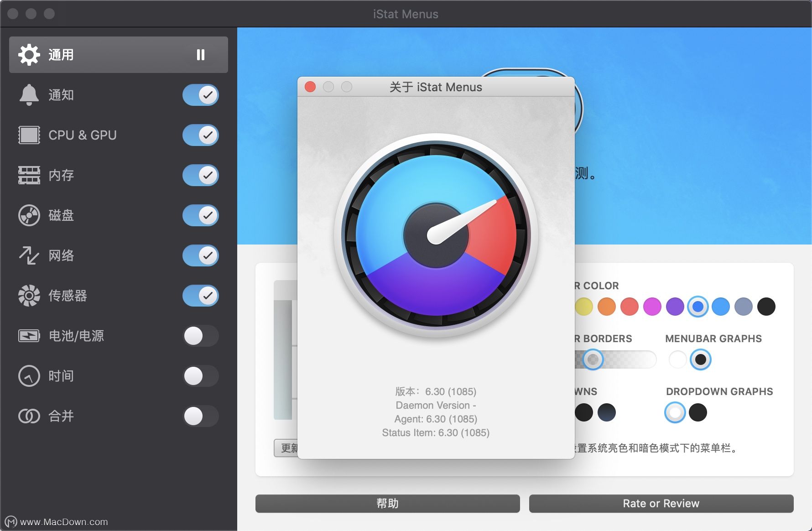Image resolution: width=812 pixels, height=531 pixels.
Task: Pick the yellow color swatch
Action: tap(584, 307)
